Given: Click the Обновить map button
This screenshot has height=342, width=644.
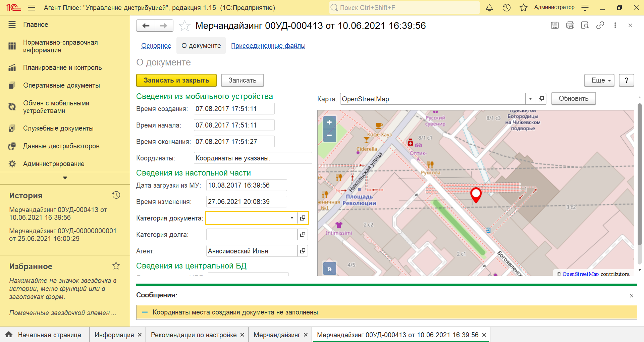Looking at the screenshot, I should coord(574,98).
